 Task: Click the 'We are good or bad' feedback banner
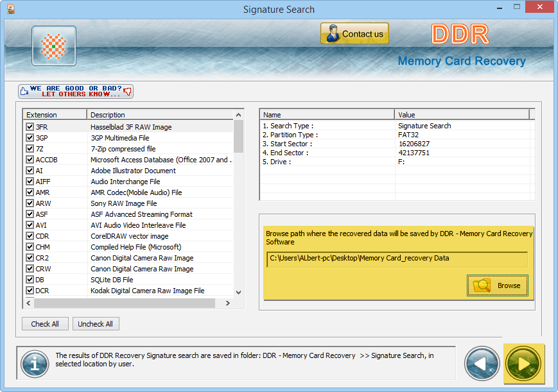point(76,91)
